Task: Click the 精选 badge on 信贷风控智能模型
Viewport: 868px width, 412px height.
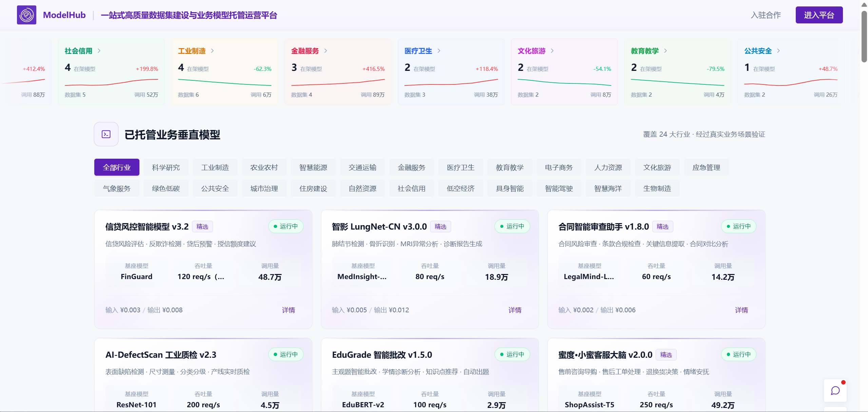Action: pos(202,227)
